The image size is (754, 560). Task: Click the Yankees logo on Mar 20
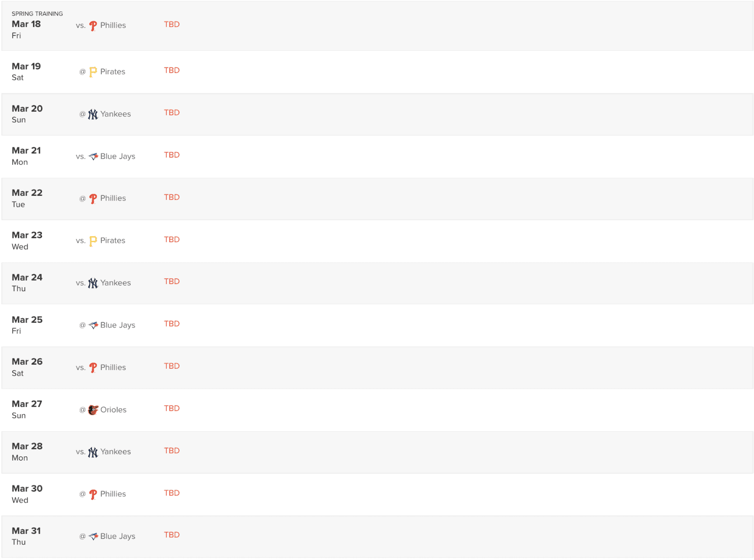tap(93, 114)
